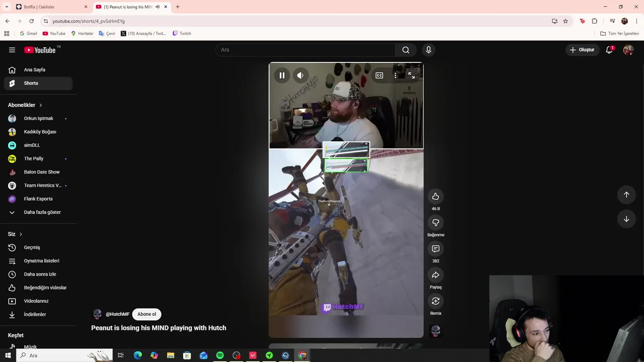Open the Kadıköy Boğası channel
Viewport: 644px width, 362px height.
point(38,132)
